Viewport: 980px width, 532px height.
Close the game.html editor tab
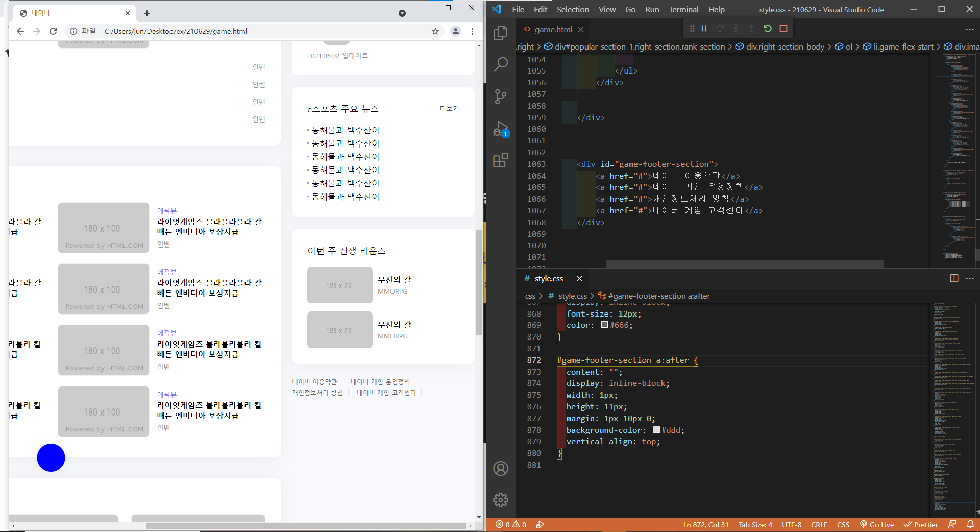coord(580,30)
